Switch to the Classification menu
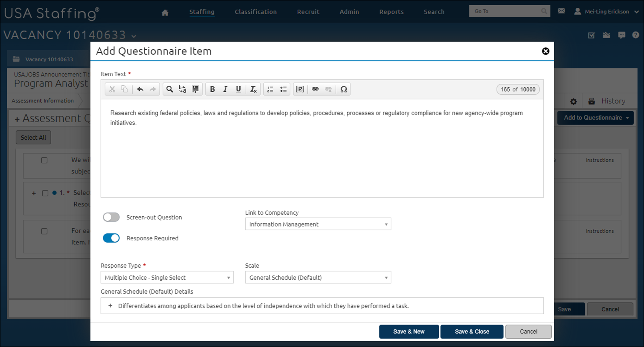644x347 pixels. point(255,12)
